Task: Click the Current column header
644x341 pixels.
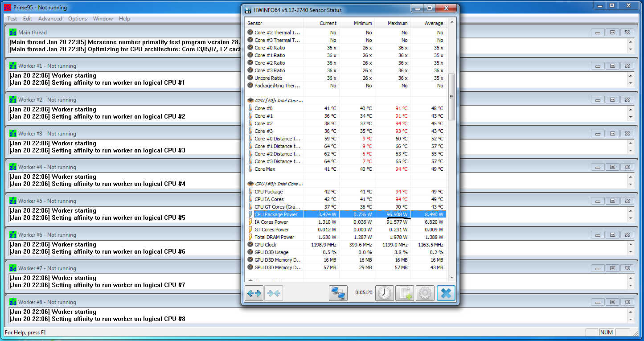Action: coord(321,23)
